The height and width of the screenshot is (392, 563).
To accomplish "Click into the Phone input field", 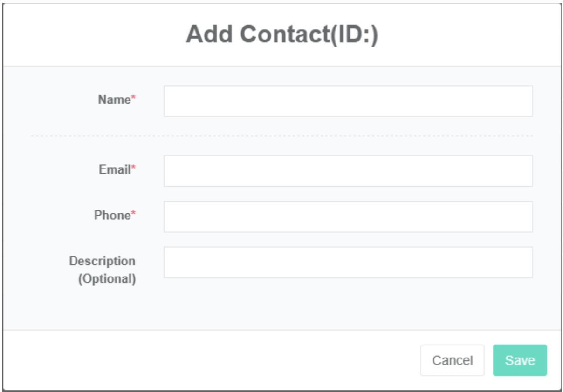I will point(348,216).
